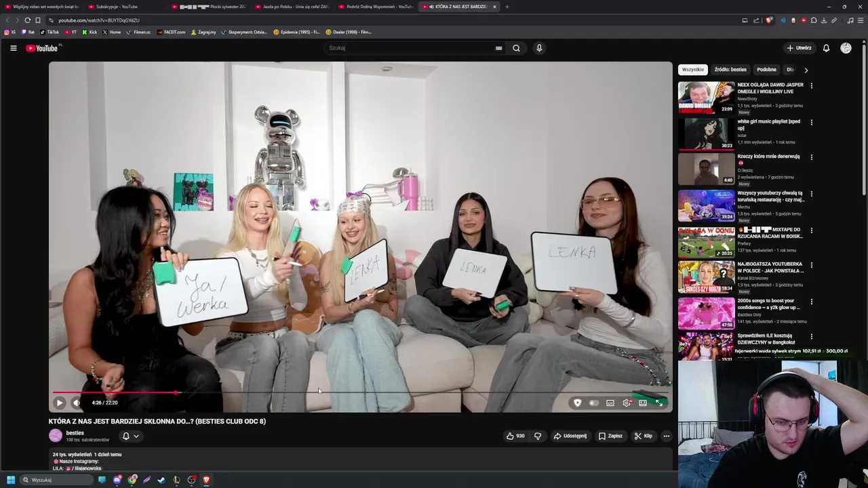
Task: Select the Źródło: besties chip
Action: pyautogui.click(x=730, y=69)
